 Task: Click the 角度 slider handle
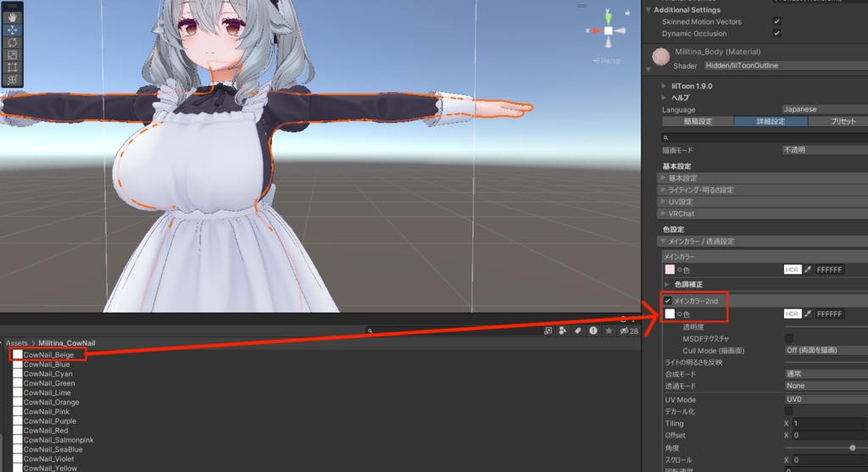click(x=853, y=447)
